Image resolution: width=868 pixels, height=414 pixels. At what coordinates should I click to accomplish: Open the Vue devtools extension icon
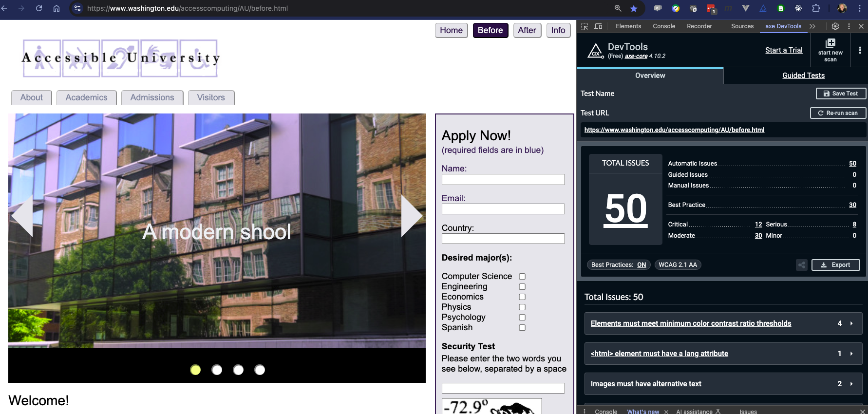point(746,8)
